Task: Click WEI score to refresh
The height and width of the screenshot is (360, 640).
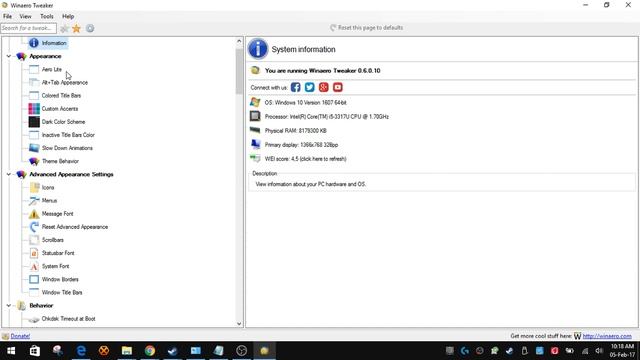Action: pos(305,159)
